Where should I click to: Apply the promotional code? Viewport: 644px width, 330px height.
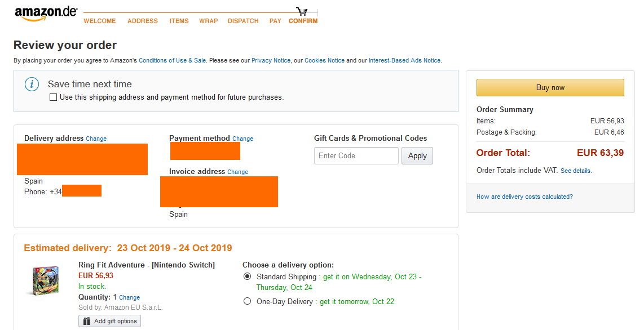click(417, 156)
